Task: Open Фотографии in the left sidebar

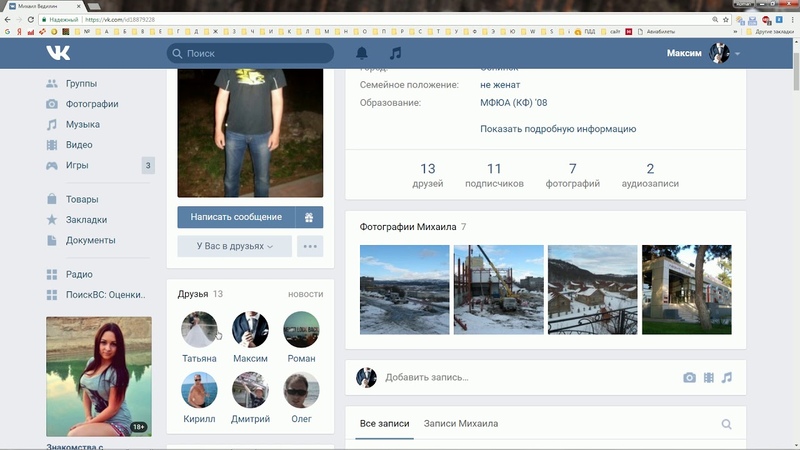Action: point(92,104)
